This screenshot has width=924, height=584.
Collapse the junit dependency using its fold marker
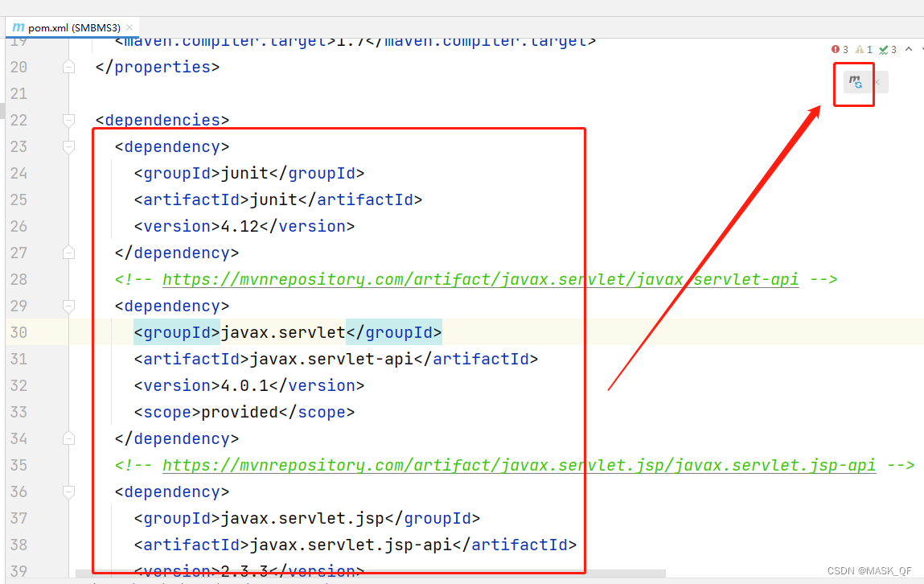(x=68, y=146)
